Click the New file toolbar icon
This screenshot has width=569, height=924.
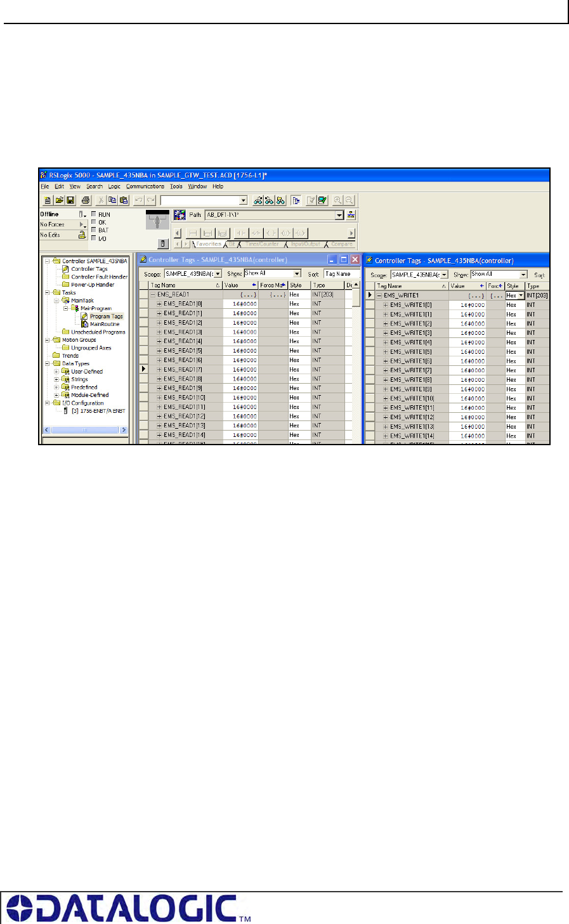point(48,200)
